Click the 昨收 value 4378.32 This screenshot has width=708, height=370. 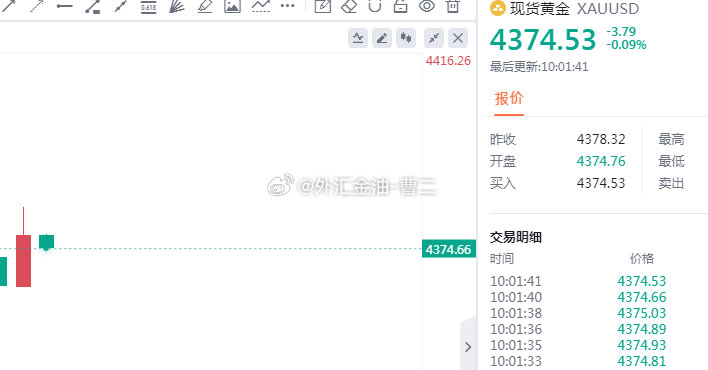[x=601, y=139]
